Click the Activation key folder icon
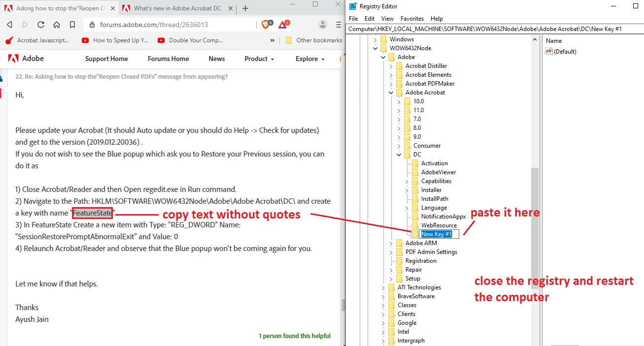 415,163
